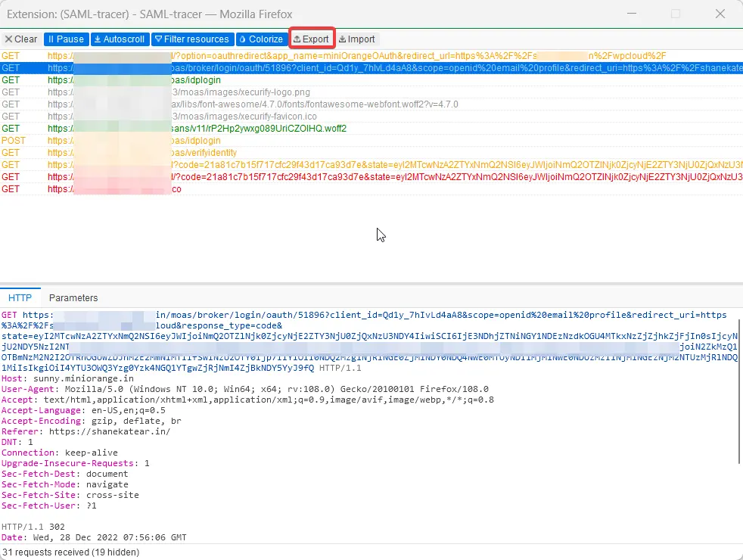Toggle Pause to resume tracing
The height and width of the screenshot is (560, 743).
[67, 39]
